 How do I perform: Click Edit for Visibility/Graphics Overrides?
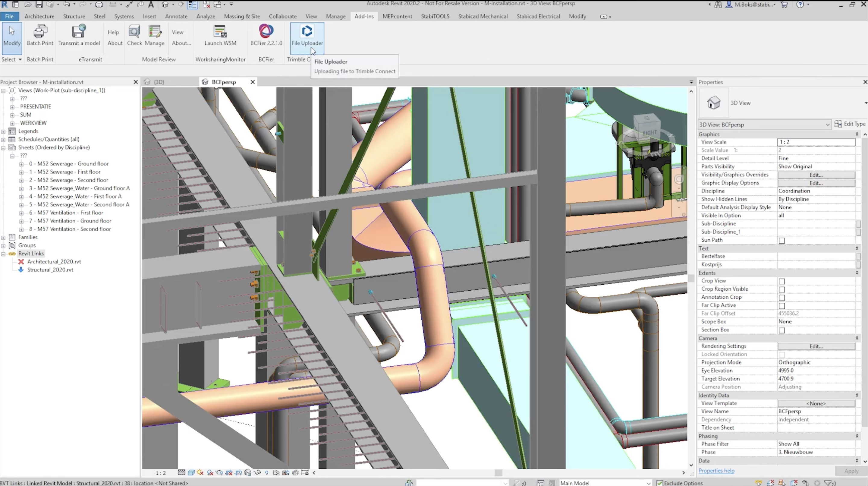[816, 175]
